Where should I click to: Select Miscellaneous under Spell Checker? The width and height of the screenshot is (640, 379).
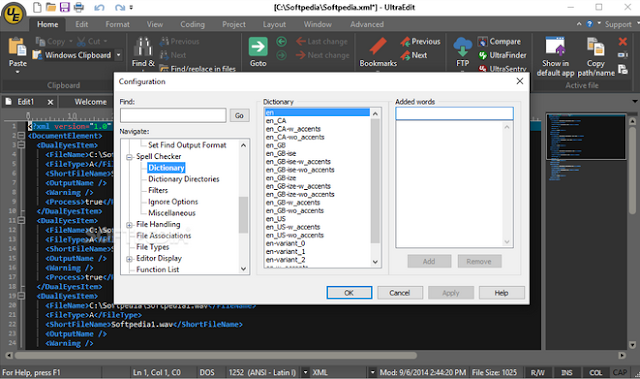pos(172,213)
